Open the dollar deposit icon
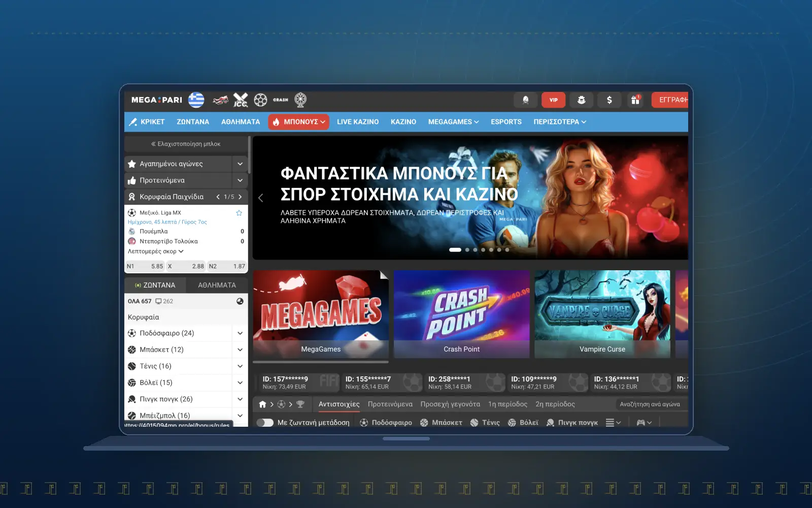This screenshot has width=812, height=508. (610, 100)
